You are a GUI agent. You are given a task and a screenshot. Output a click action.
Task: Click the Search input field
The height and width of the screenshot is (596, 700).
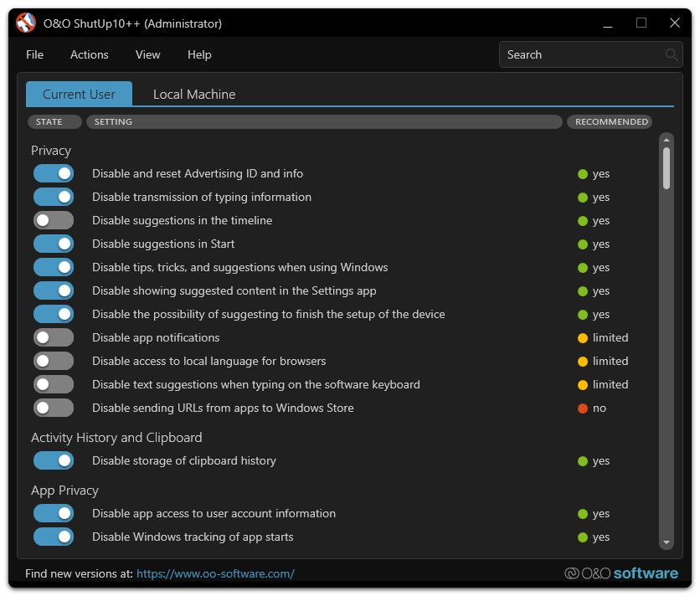[590, 54]
